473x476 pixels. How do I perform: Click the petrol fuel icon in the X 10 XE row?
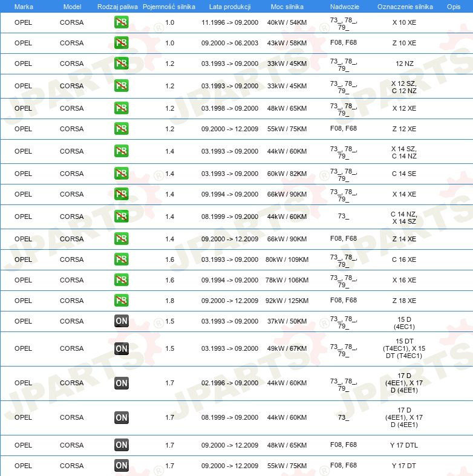pyautogui.click(x=121, y=22)
